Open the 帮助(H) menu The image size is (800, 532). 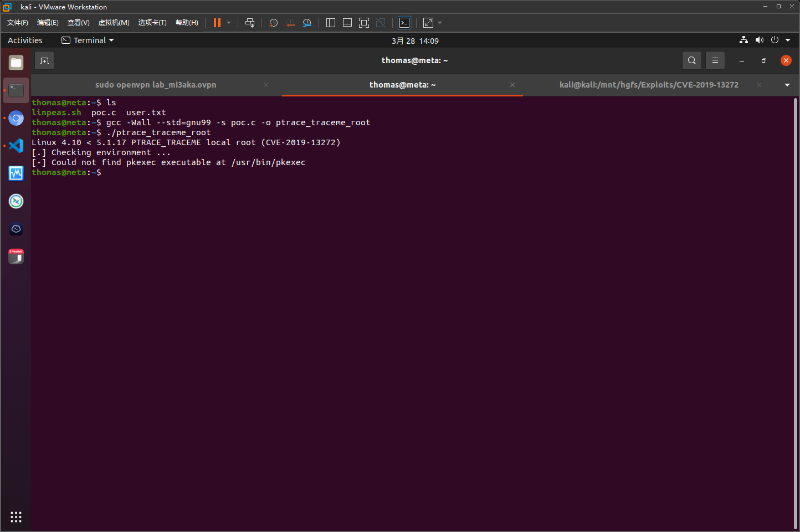[x=187, y=23]
